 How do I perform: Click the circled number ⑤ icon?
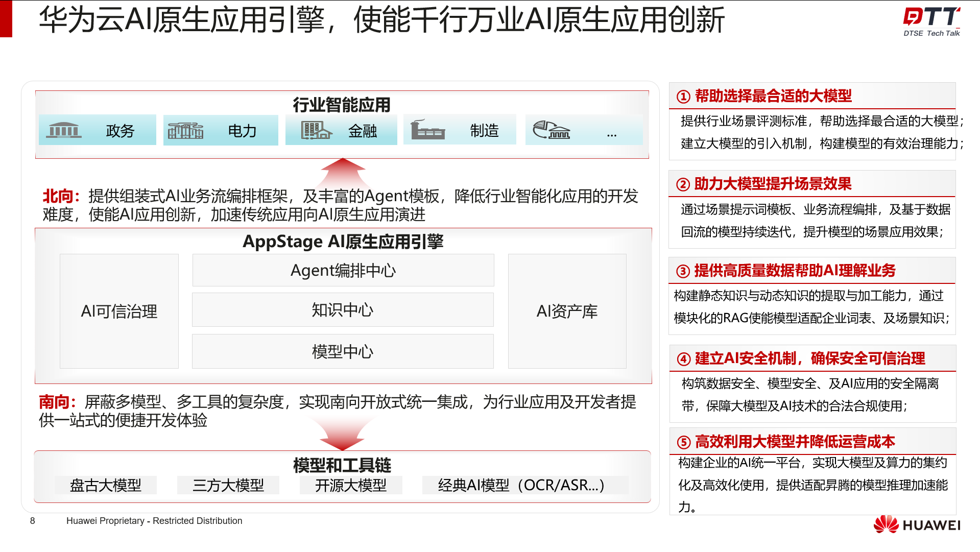(684, 442)
